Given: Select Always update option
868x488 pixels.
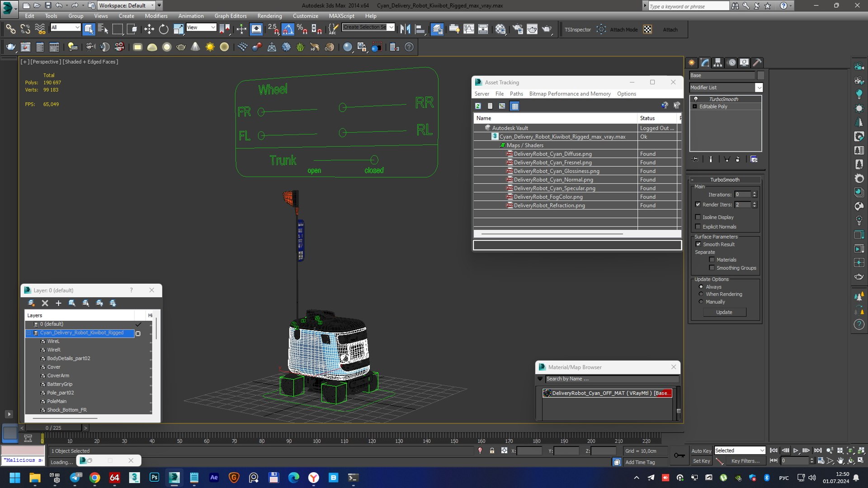Looking at the screenshot, I should pos(701,287).
